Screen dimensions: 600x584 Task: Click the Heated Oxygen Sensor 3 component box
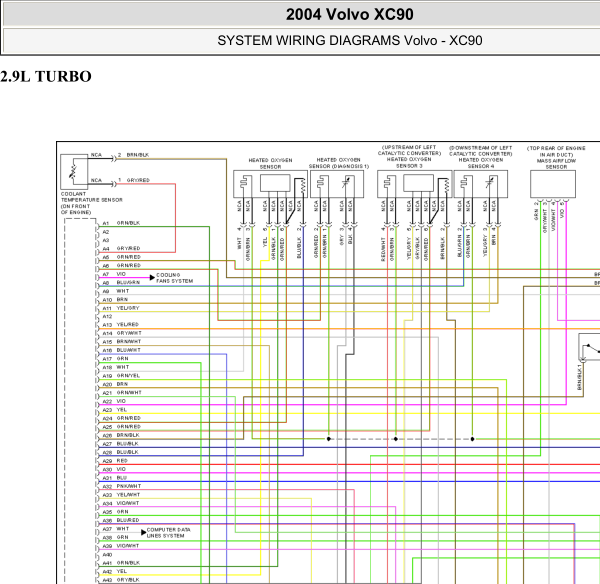[x=414, y=184]
